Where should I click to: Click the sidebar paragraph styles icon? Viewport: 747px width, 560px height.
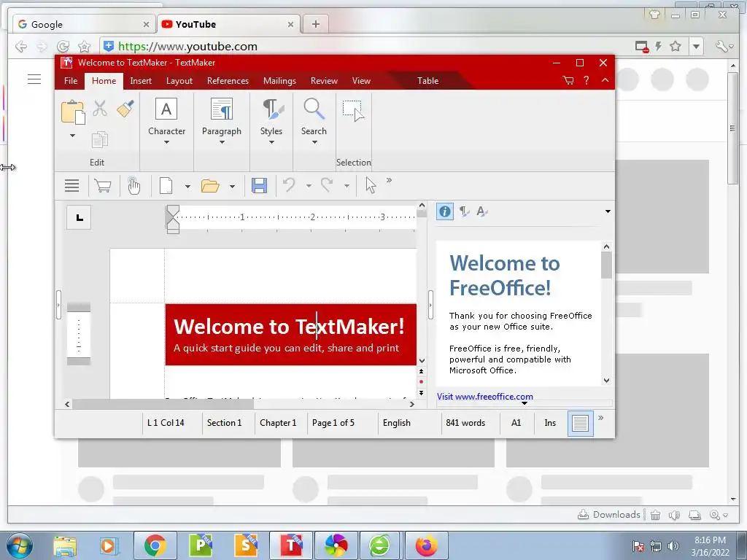463,211
